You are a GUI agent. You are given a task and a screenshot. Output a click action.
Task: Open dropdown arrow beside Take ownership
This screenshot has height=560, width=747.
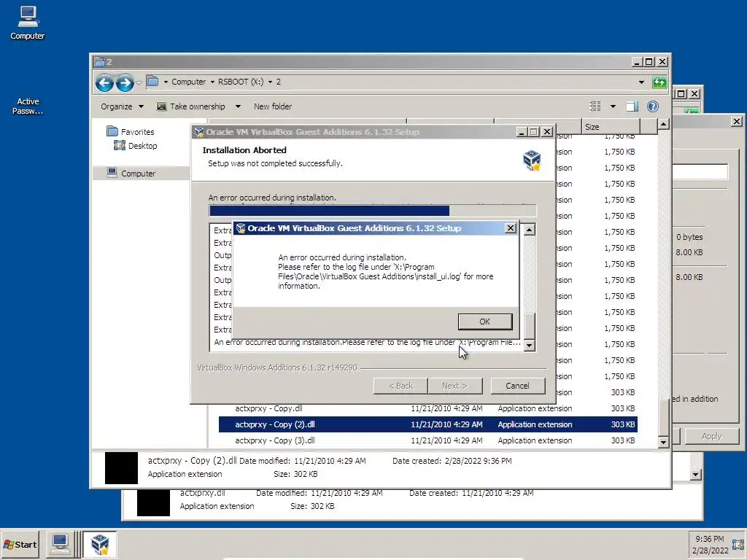[238, 106]
